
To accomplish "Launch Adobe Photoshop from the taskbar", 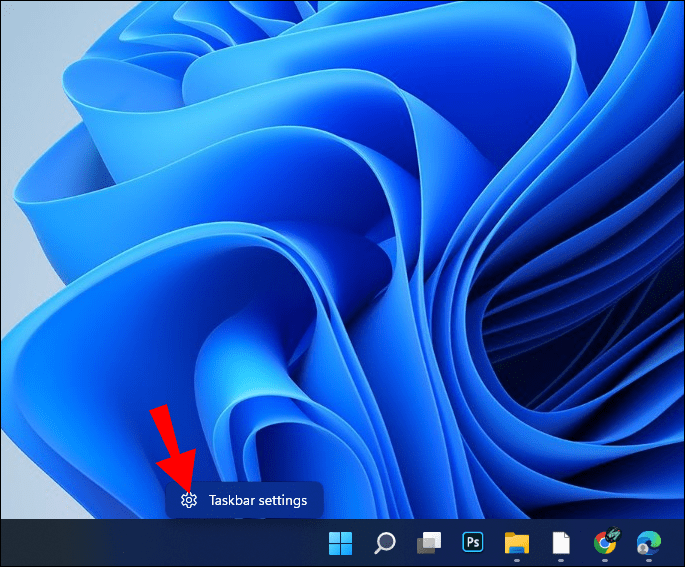I will pyautogui.click(x=472, y=543).
